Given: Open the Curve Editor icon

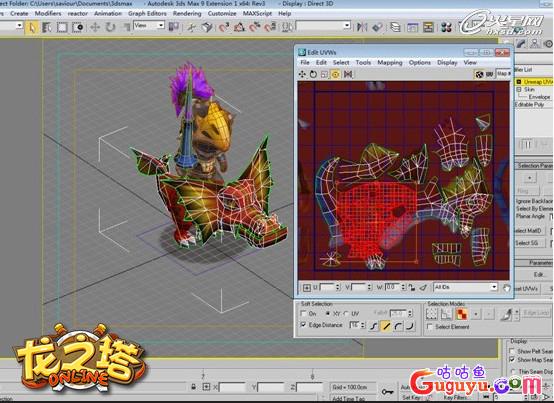Looking at the screenshot, I should pos(412,27).
